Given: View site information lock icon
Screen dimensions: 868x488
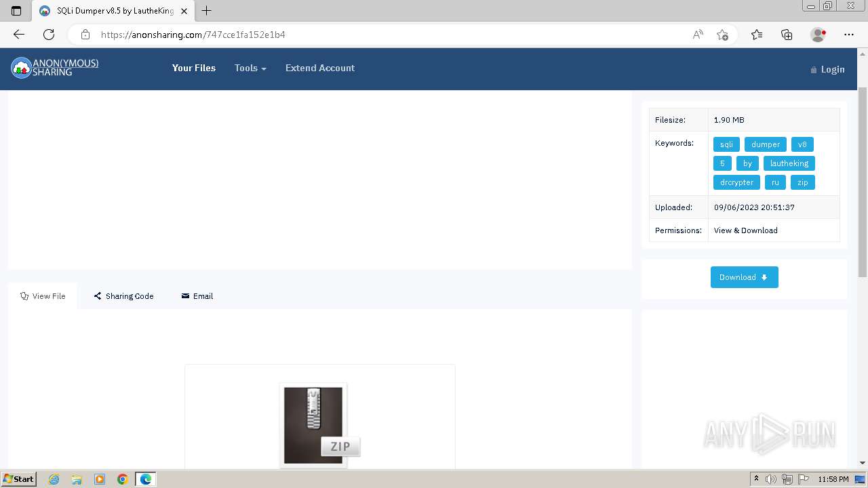Looking at the screenshot, I should [85, 35].
